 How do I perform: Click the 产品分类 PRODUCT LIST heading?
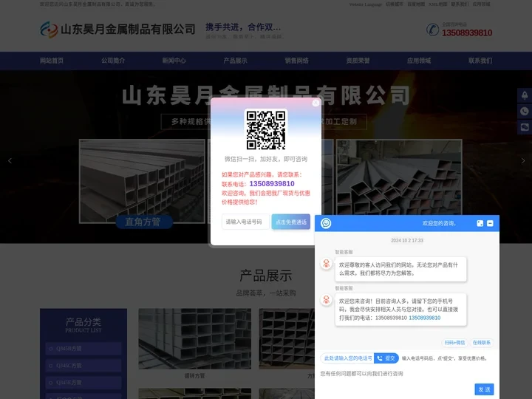point(83,324)
